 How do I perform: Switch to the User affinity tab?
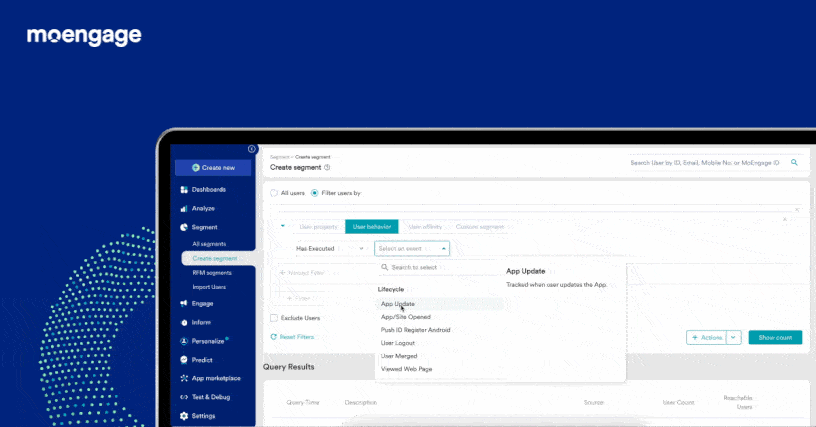pyautogui.click(x=425, y=227)
